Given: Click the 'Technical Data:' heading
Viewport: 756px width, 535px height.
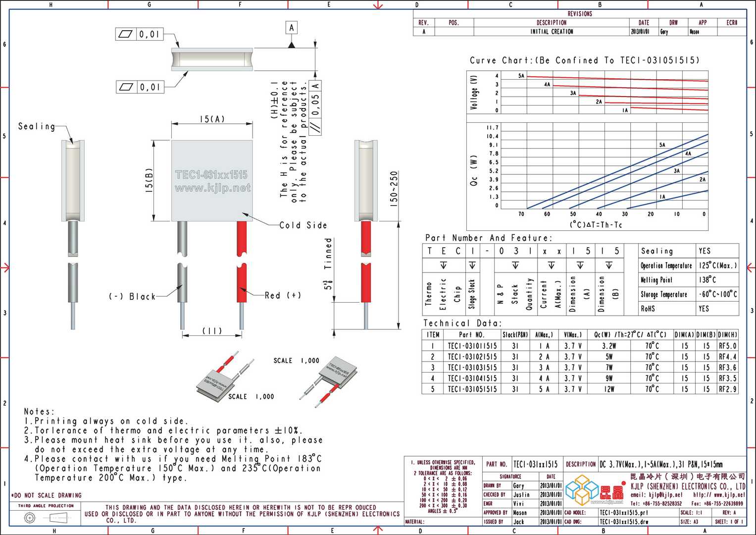Looking at the screenshot, I should coord(462,323).
